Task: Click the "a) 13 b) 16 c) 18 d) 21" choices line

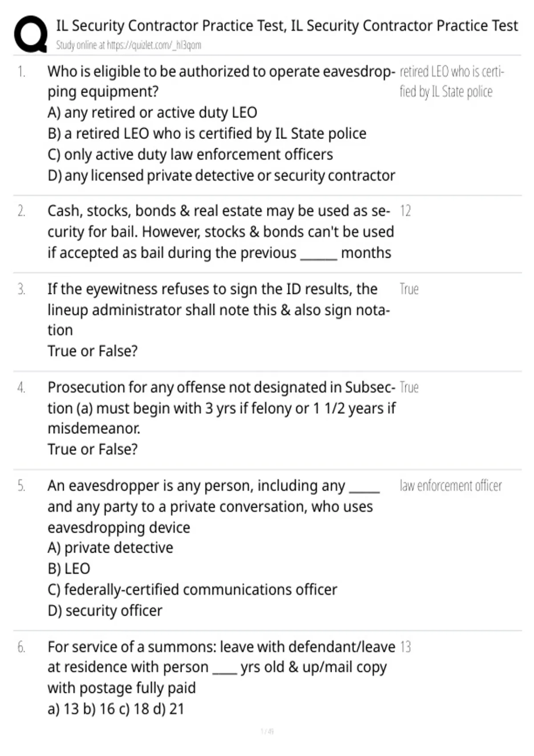Action: [x=116, y=708]
